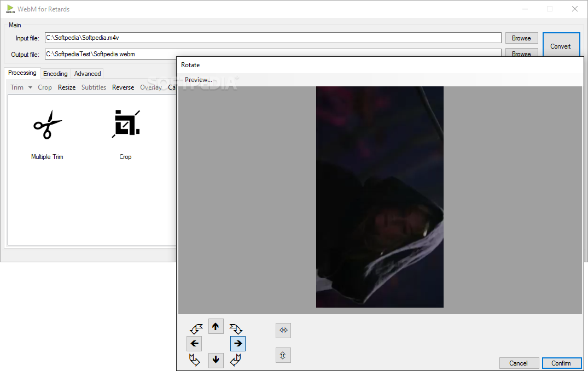Confirm the rotation
The image size is (588, 371).
click(x=561, y=363)
